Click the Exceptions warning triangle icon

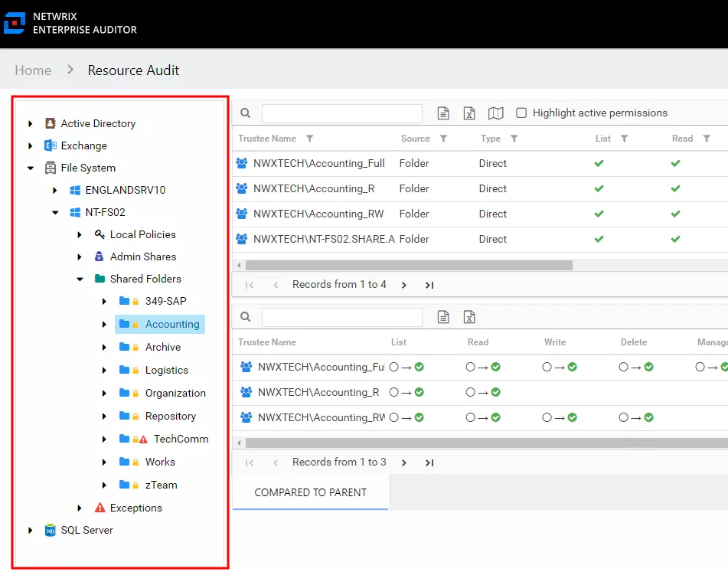coord(100,508)
